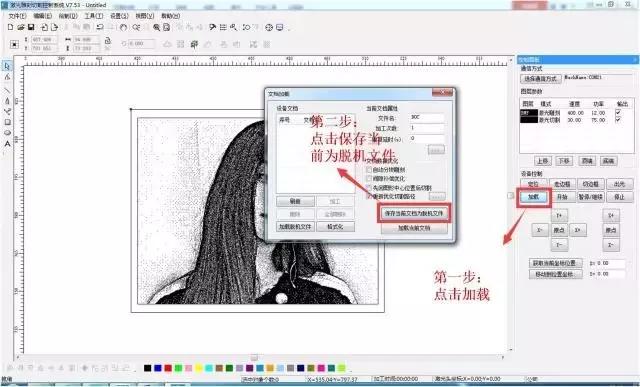The height and width of the screenshot is (387, 640).
Task: Click the circular crosshair toolbar icon
Action: point(269,27)
